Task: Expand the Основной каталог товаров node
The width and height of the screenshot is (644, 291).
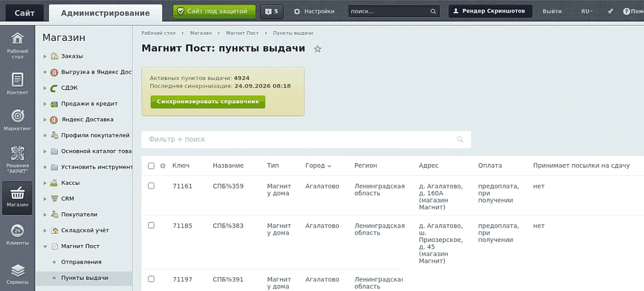Action: coord(45,151)
